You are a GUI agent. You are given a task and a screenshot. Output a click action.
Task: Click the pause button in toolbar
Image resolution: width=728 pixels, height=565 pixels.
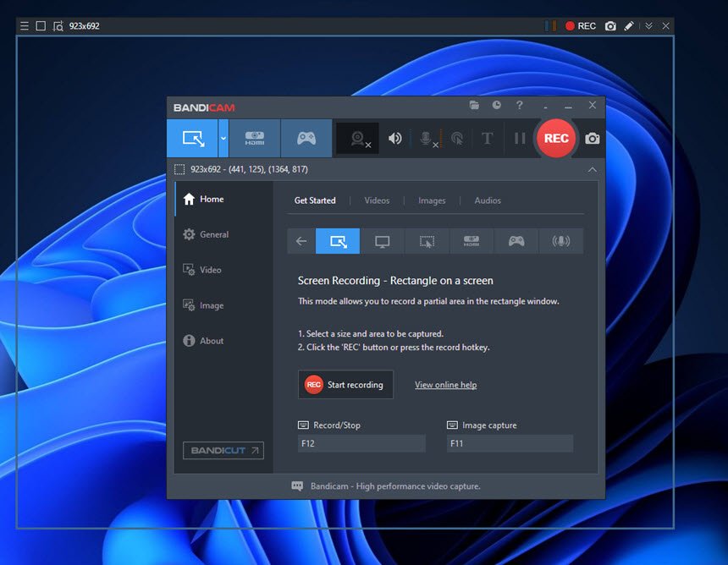520,138
